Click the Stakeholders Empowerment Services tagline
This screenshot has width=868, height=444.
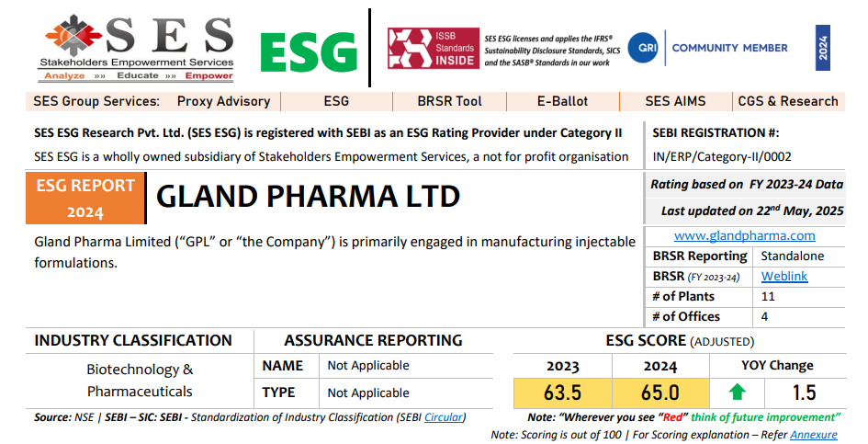pyautogui.click(x=137, y=63)
